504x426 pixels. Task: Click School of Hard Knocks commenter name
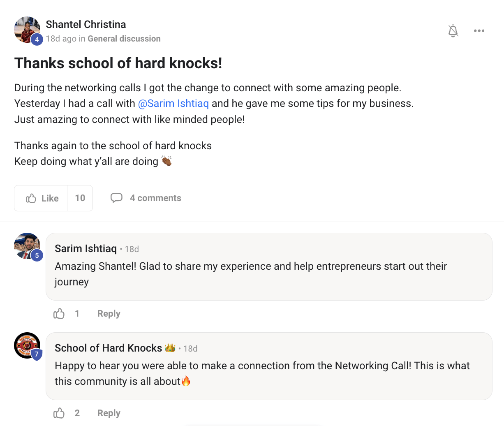click(108, 348)
